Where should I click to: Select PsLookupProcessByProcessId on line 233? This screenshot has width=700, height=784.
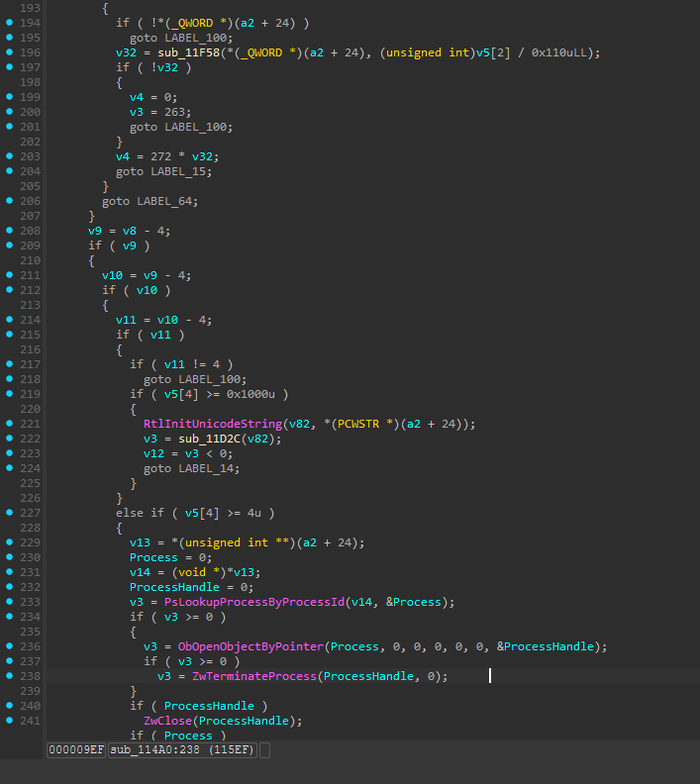coord(254,602)
